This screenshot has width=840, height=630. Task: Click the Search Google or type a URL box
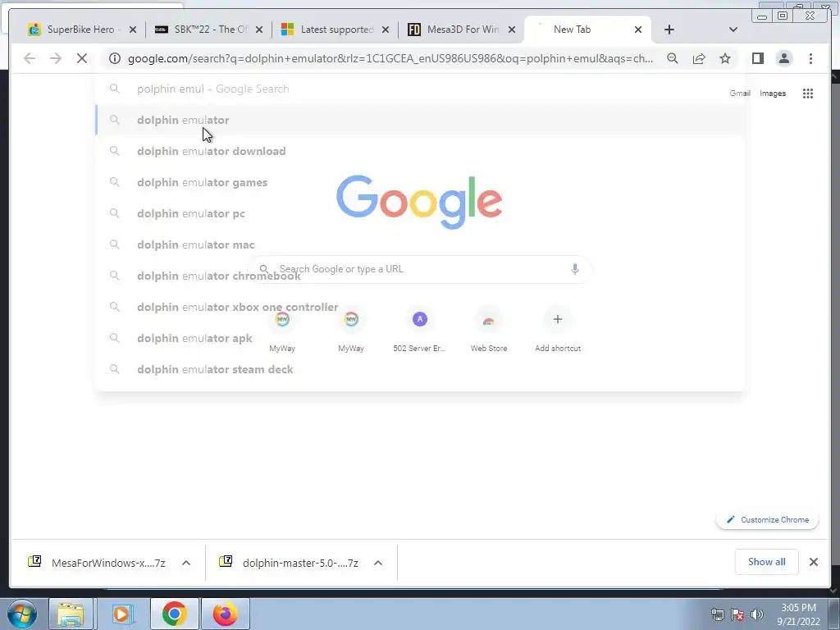coord(419,269)
